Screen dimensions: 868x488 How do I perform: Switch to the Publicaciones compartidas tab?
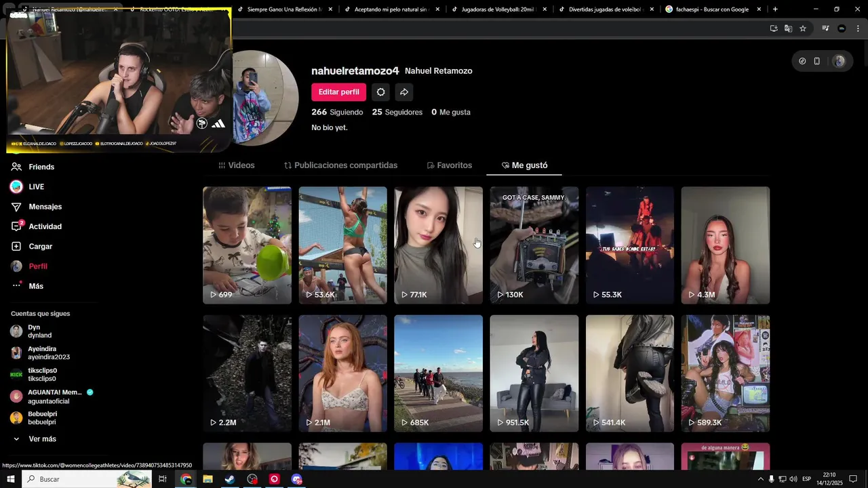click(x=340, y=165)
